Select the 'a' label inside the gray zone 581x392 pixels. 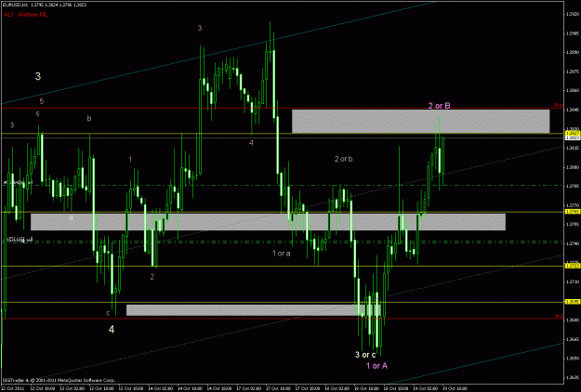click(72, 218)
